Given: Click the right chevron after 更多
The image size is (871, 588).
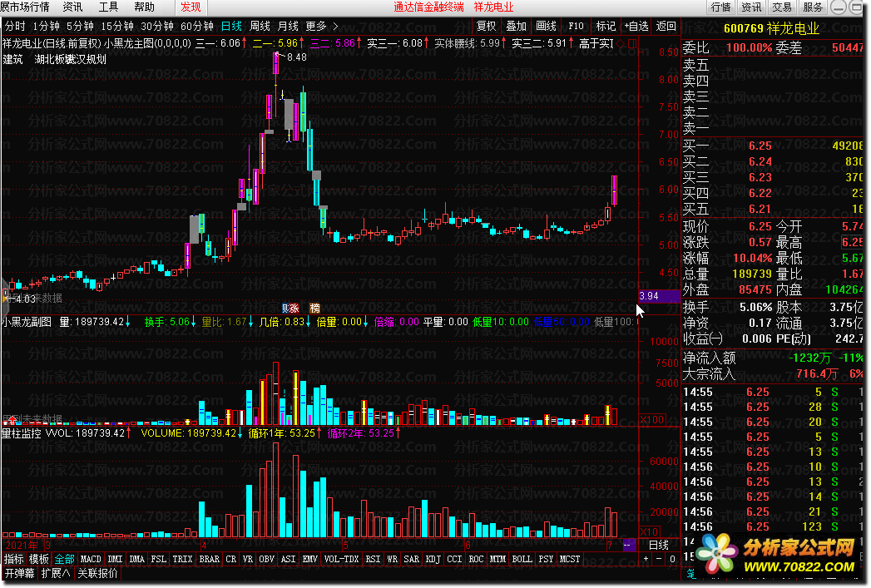Looking at the screenshot, I should coord(335,26).
